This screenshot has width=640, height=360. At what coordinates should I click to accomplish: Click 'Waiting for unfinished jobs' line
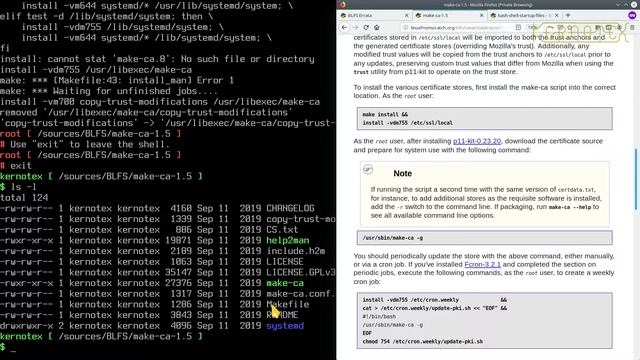109,91
